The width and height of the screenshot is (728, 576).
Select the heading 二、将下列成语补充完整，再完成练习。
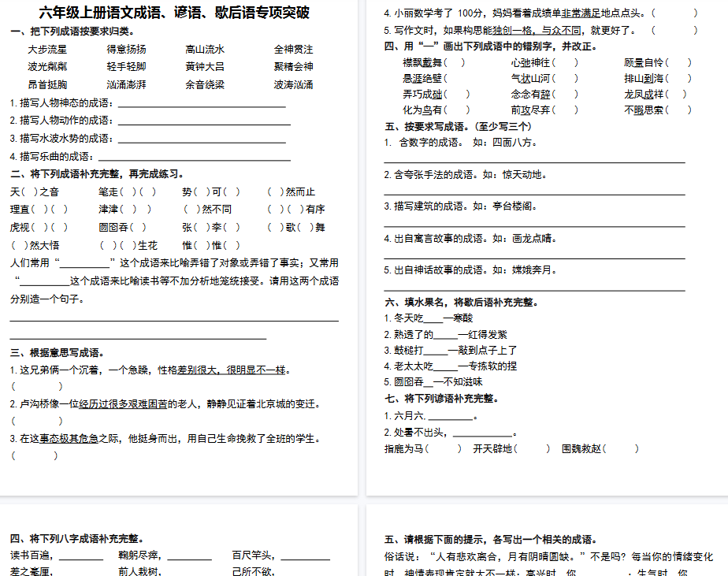pos(97,174)
